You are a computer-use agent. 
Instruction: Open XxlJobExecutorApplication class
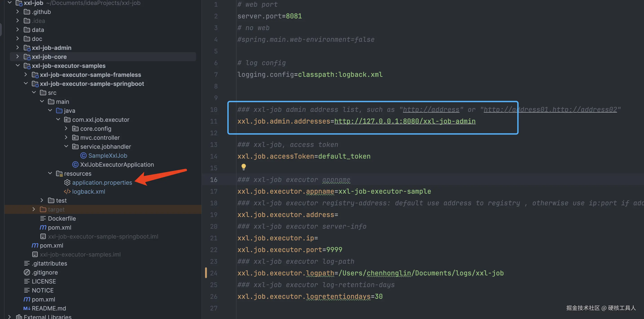pos(117,165)
